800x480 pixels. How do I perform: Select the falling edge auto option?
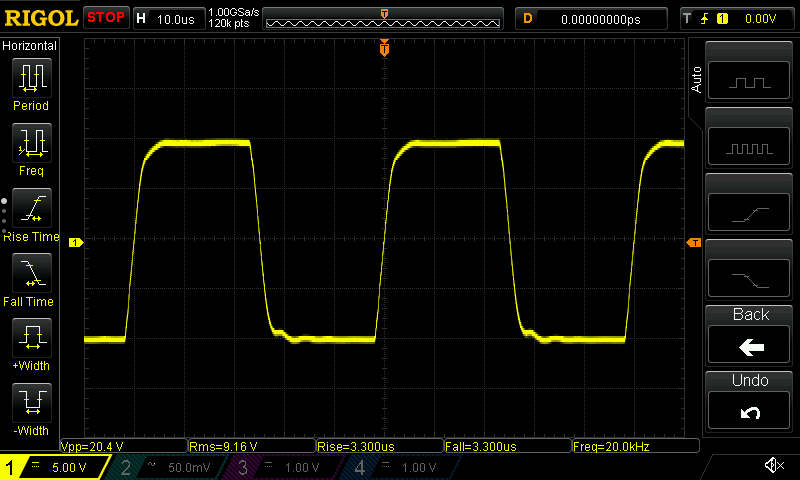[749, 278]
